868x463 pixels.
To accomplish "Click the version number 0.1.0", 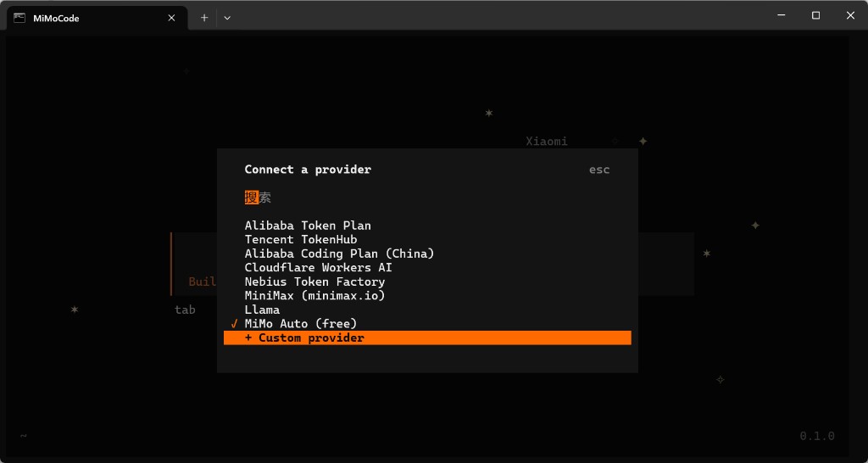I will tap(817, 436).
